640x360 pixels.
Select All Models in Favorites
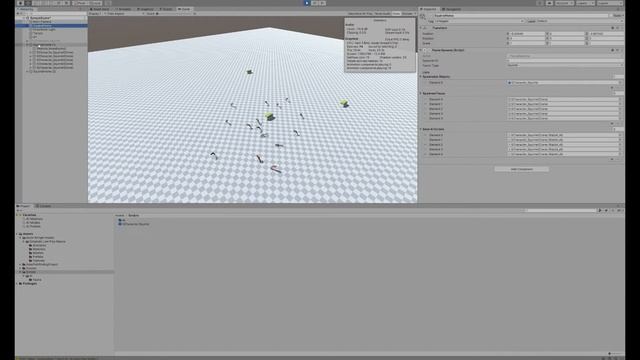coord(33,222)
